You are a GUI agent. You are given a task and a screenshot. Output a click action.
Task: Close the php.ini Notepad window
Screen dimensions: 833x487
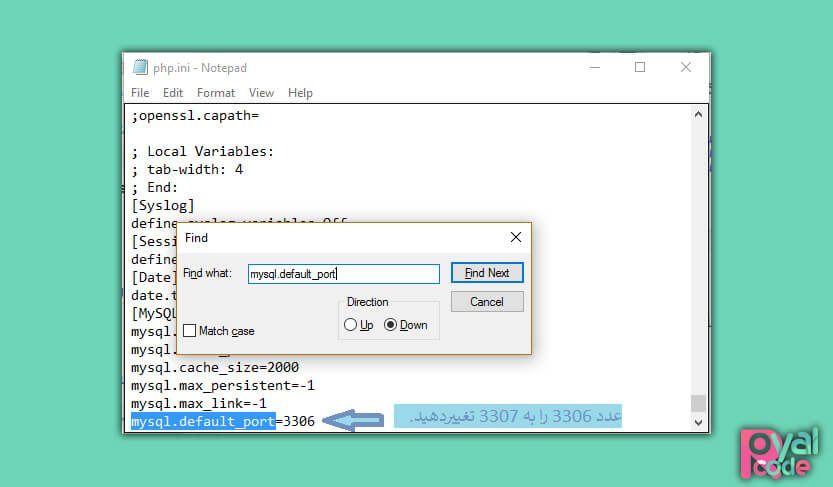(x=686, y=67)
